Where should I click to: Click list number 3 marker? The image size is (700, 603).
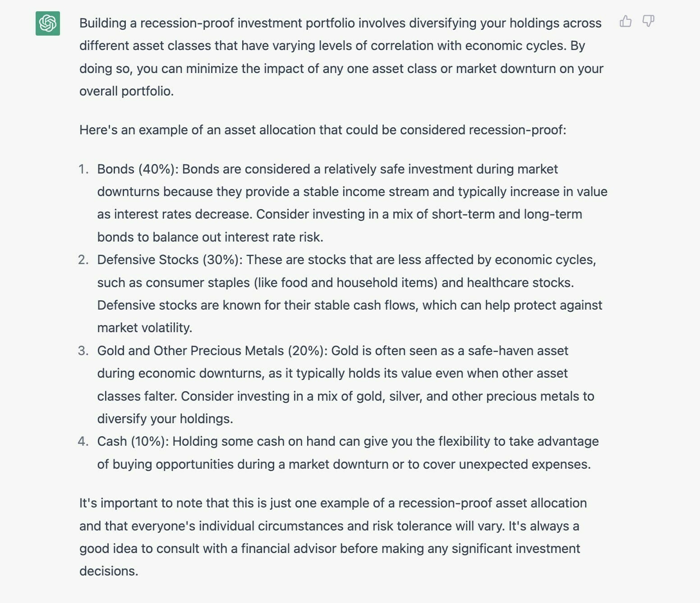pyautogui.click(x=83, y=351)
